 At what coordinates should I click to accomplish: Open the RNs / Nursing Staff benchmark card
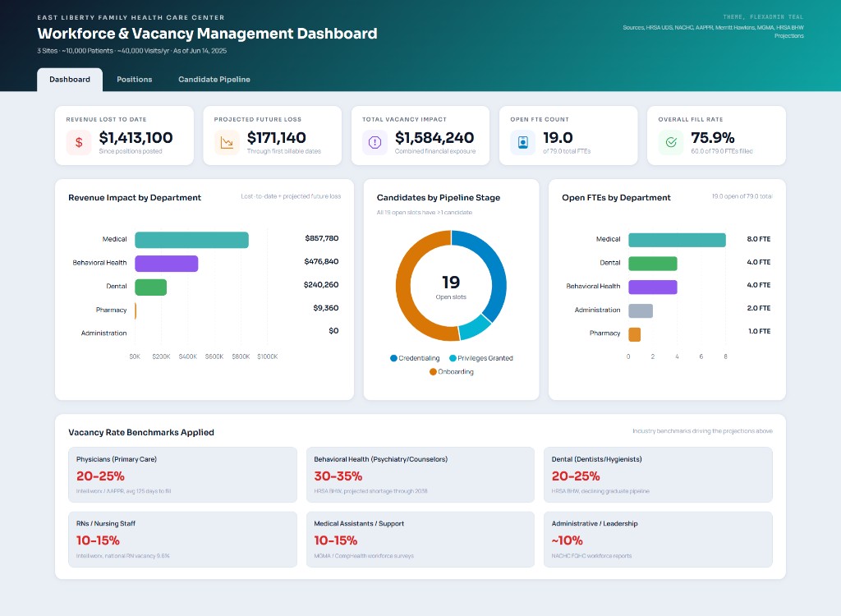(x=182, y=540)
